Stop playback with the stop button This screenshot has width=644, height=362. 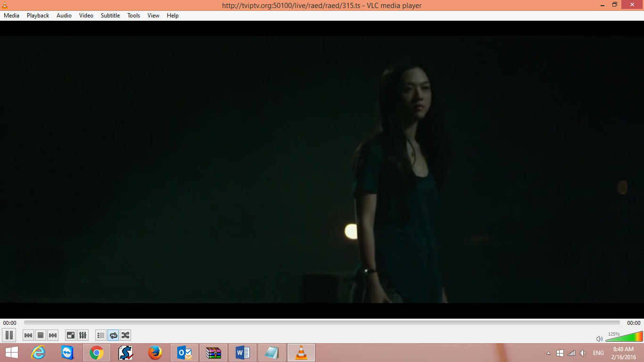(x=41, y=335)
